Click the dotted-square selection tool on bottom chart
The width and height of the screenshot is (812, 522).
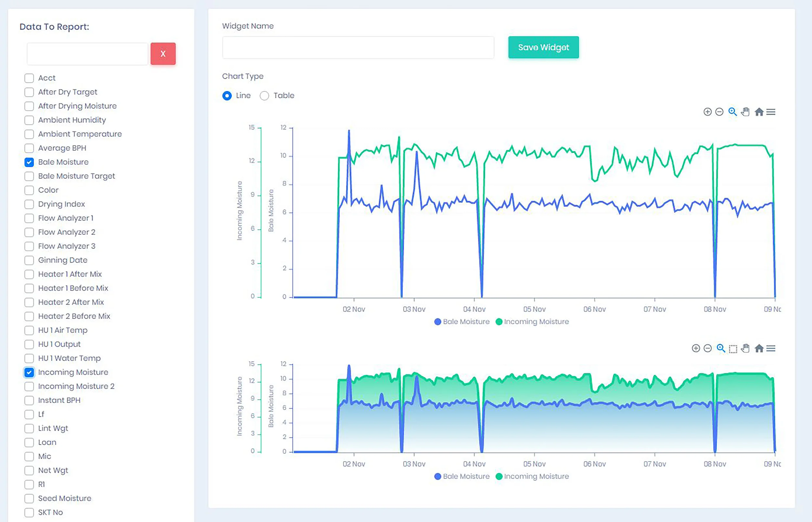click(733, 349)
